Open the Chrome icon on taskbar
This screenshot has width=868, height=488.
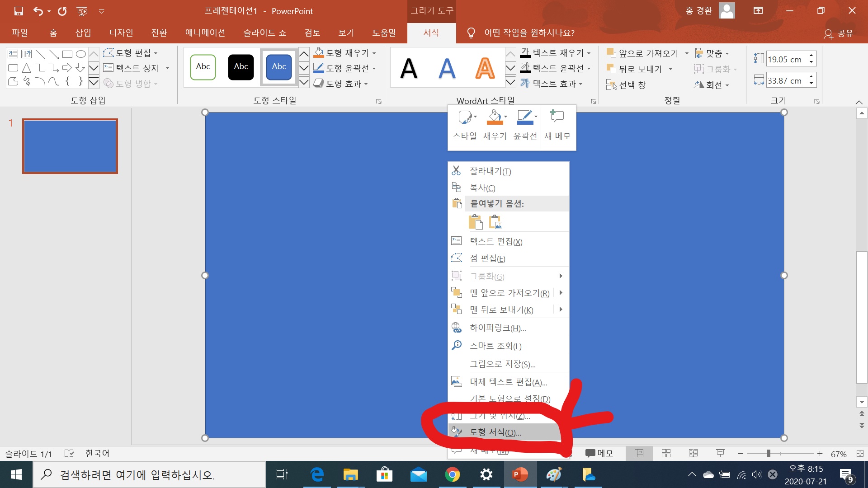click(452, 474)
